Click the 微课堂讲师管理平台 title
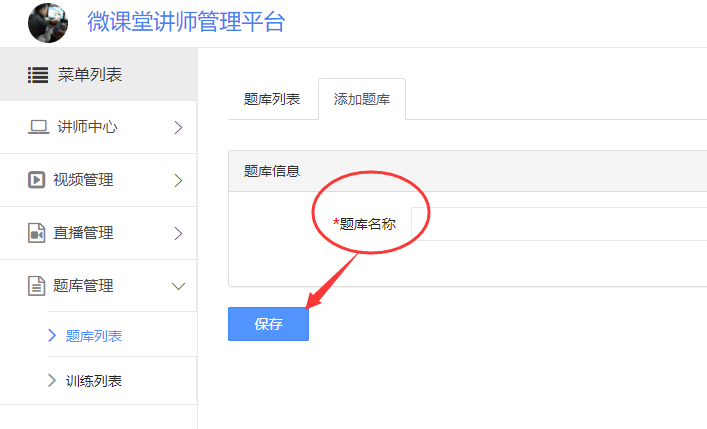The image size is (707, 429). pos(186,22)
